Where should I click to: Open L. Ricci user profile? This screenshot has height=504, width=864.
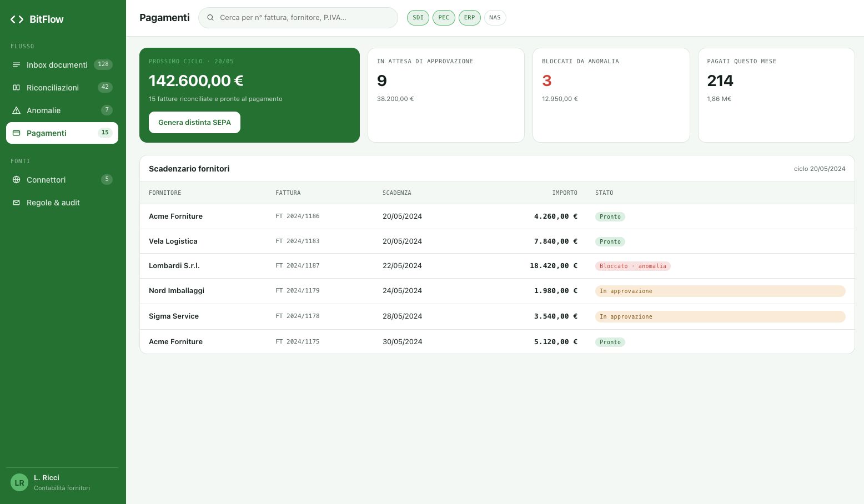tap(62, 482)
